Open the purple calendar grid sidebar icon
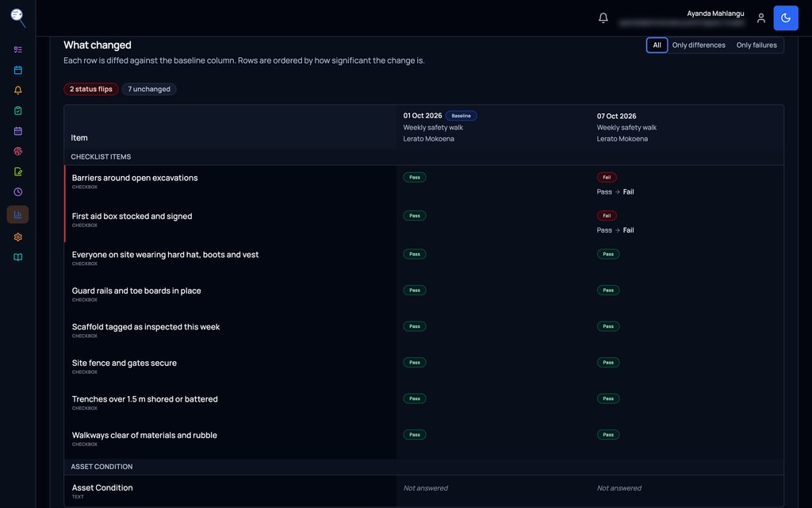The image size is (812, 508). (x=17, y=131)
